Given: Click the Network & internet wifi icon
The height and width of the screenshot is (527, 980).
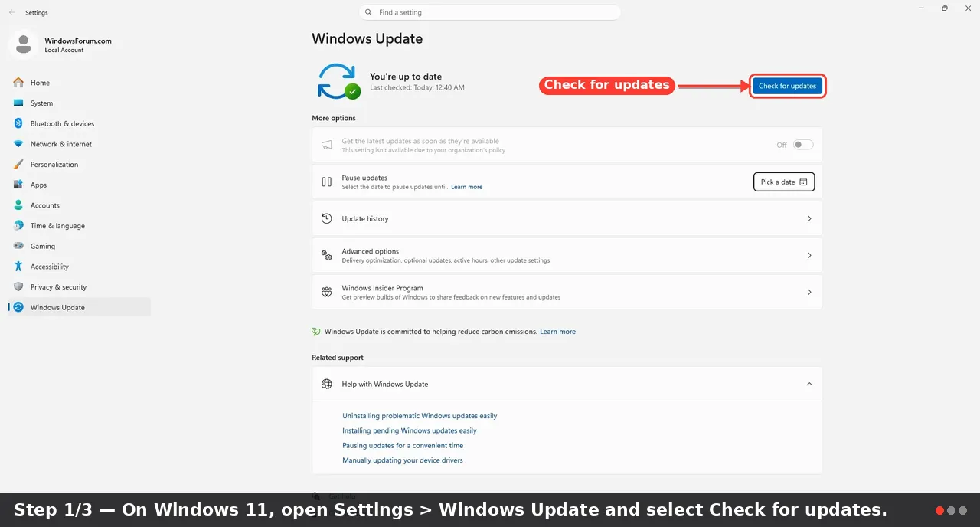Looking at the screenshot, I should (18, 144).
